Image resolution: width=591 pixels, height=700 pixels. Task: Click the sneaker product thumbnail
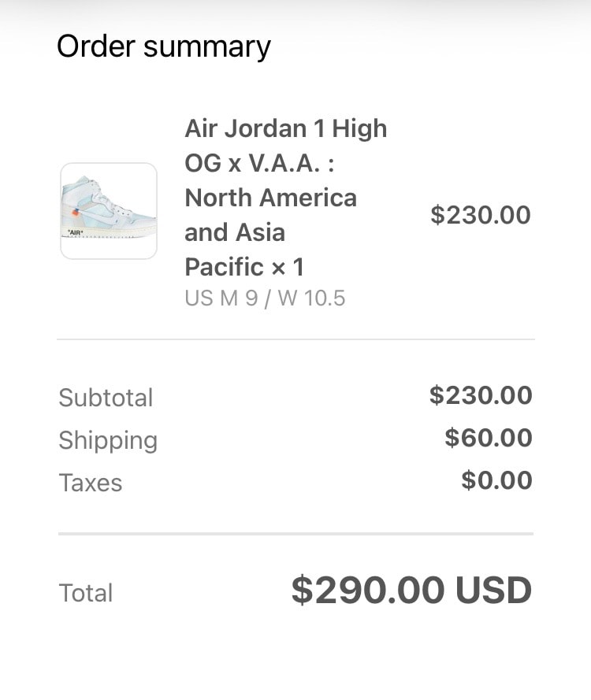coord(109,211)
